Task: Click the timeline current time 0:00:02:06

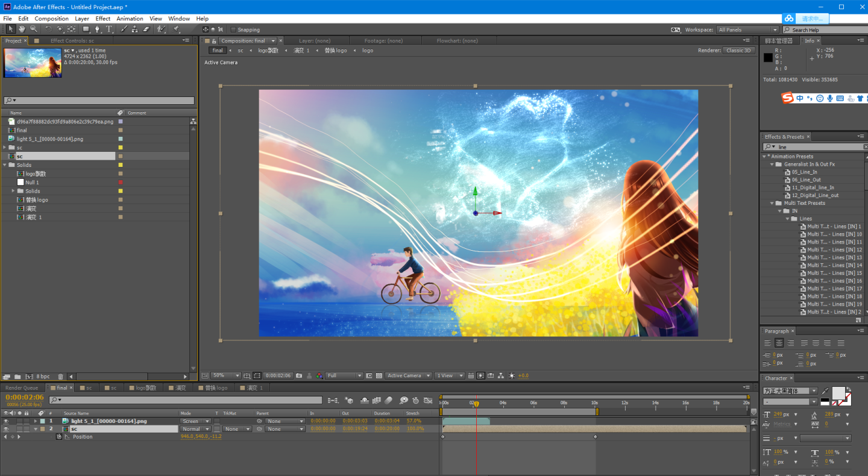Action: (24, 397)
